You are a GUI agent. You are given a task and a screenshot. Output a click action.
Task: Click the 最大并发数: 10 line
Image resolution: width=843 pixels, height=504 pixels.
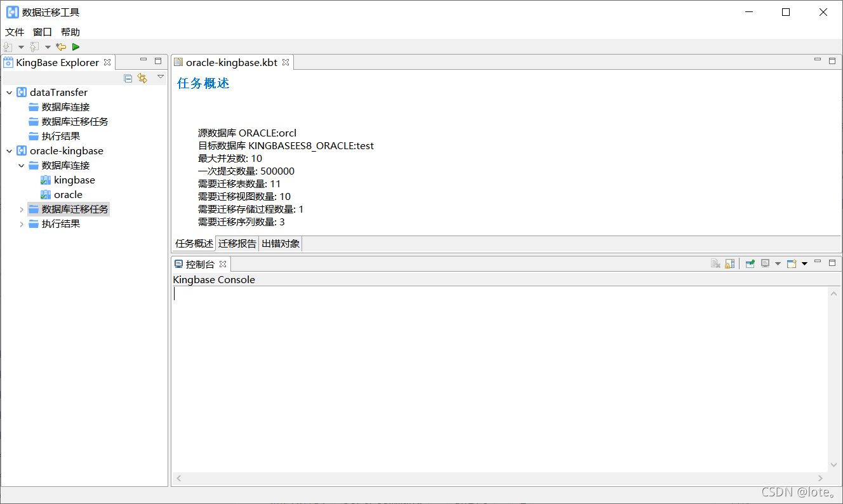click(230, 159)
